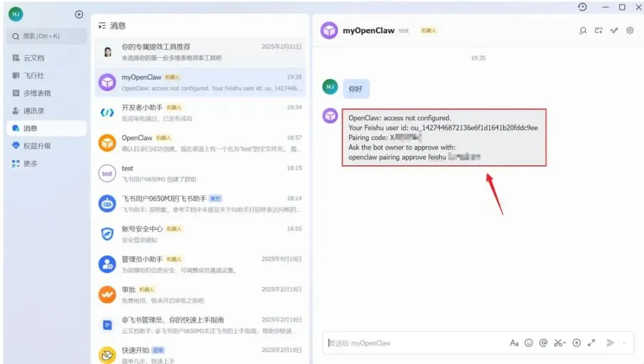Viewport: 644px width, 364px height.
Task: Click the @ mention icon
Action: 543,343
